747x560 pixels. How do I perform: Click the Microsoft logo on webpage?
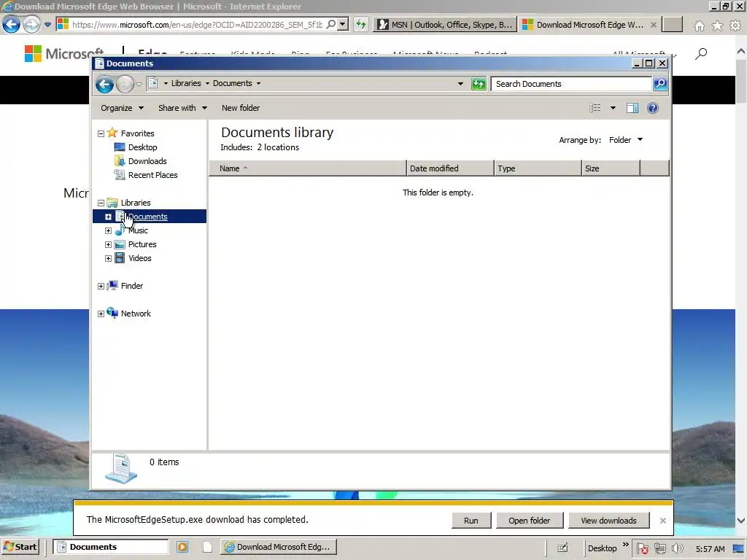pyautogui.click(x=64, y=54)
